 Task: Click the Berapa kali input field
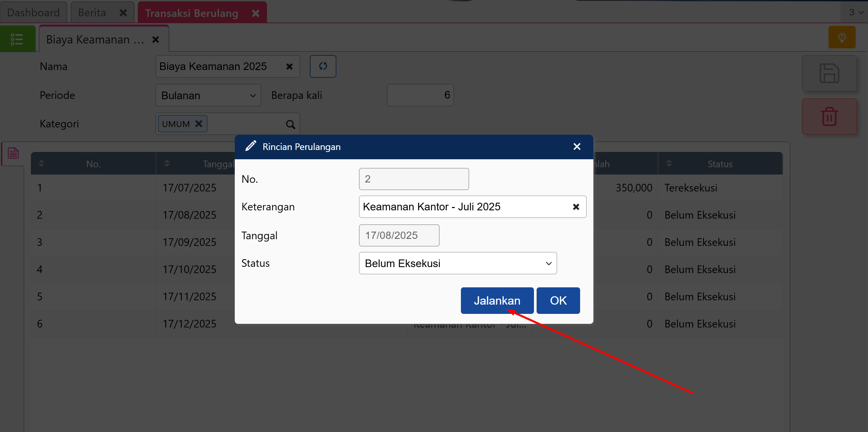tap(420, 95)
